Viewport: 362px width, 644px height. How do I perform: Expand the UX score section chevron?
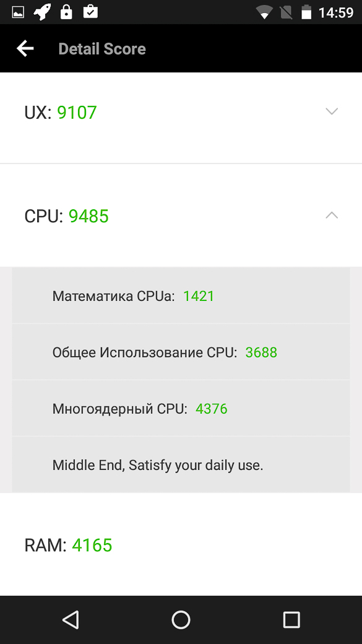click(x=332, y=111)
